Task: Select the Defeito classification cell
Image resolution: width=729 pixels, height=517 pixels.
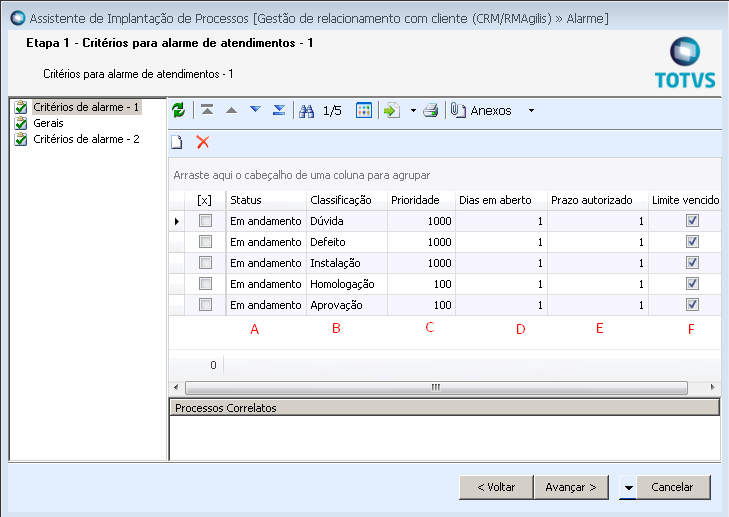Action: pos(347,242)
